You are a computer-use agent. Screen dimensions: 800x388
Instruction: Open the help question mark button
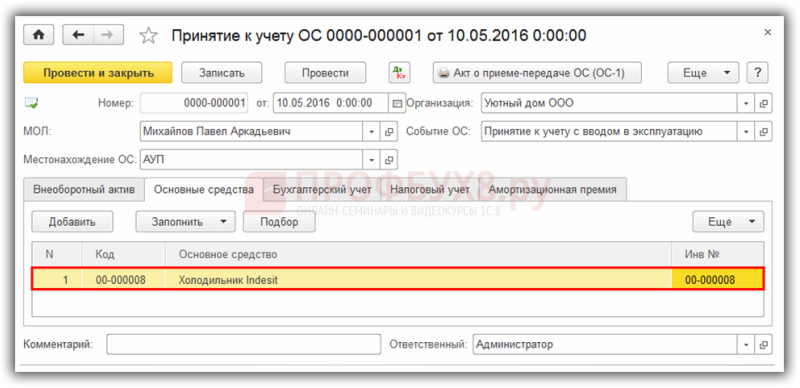pyautogui.click(x=758, y=72)
